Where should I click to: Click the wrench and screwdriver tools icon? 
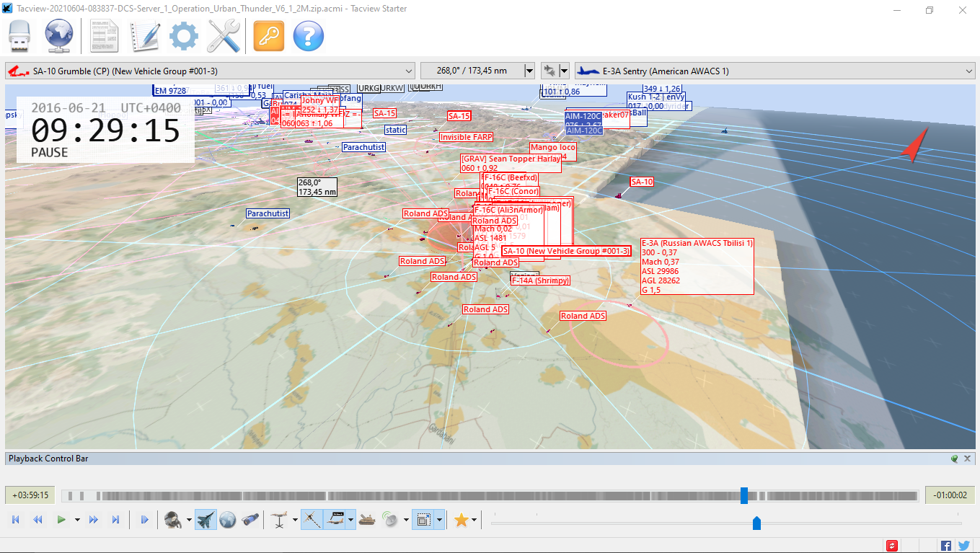coord(224,36)
